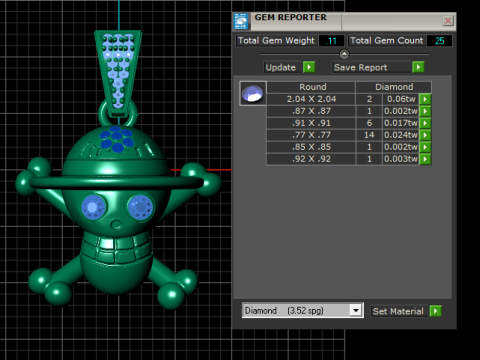Click the pendant's left blue eye gem
This screenshot has width=480, height=360.
click(93, 207)
